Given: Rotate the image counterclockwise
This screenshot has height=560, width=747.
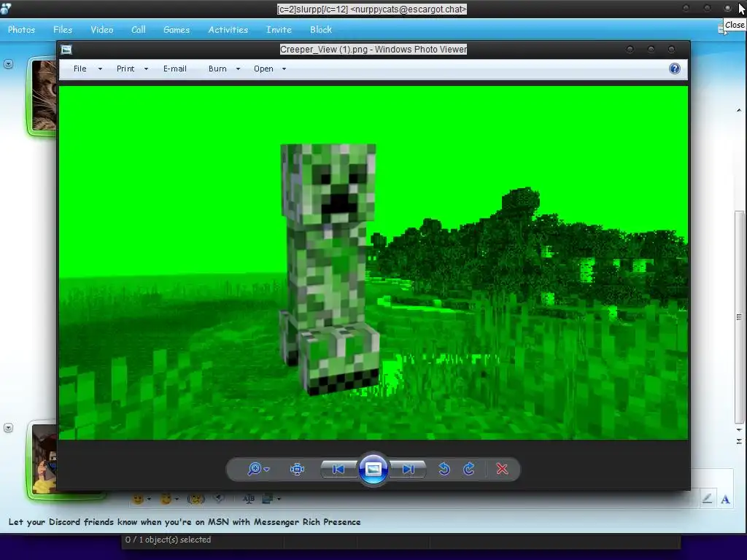Looking at the screenshot, I should coord(444,469).
